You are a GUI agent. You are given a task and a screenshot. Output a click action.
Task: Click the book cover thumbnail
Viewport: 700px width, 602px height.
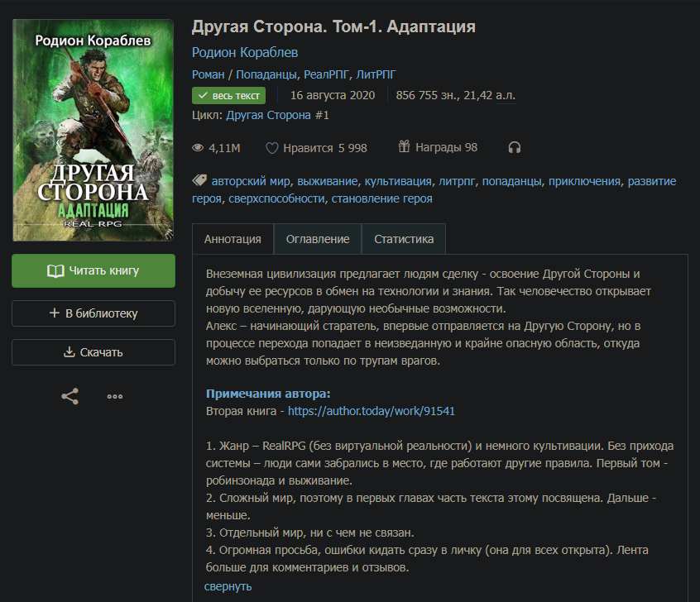point(93,131)
